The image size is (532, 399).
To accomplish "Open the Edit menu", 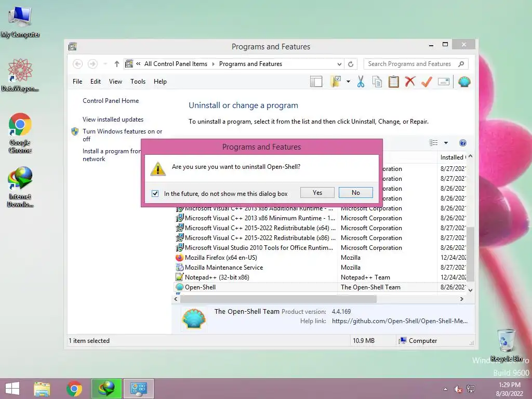I will click(x=96, y=82).
